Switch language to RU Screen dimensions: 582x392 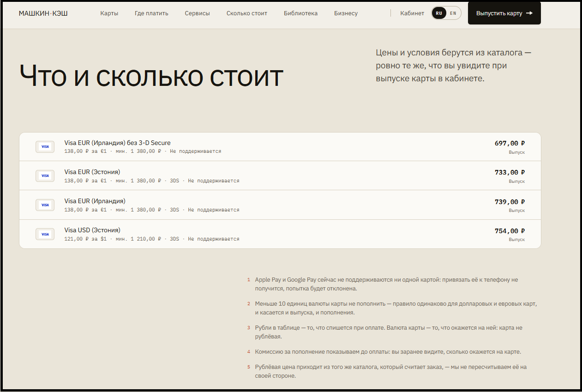(439, 13)
